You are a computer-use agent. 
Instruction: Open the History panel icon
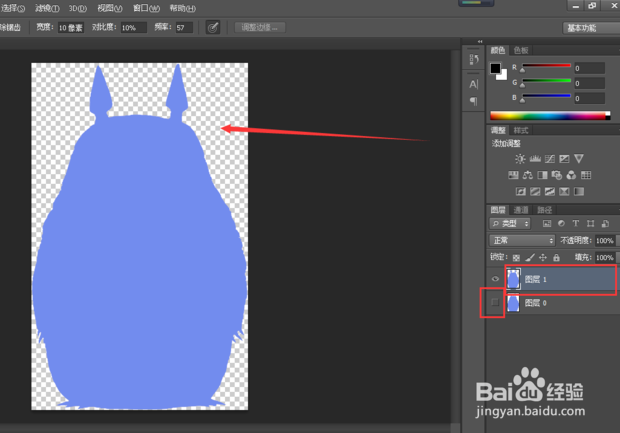tap(474, 59)
